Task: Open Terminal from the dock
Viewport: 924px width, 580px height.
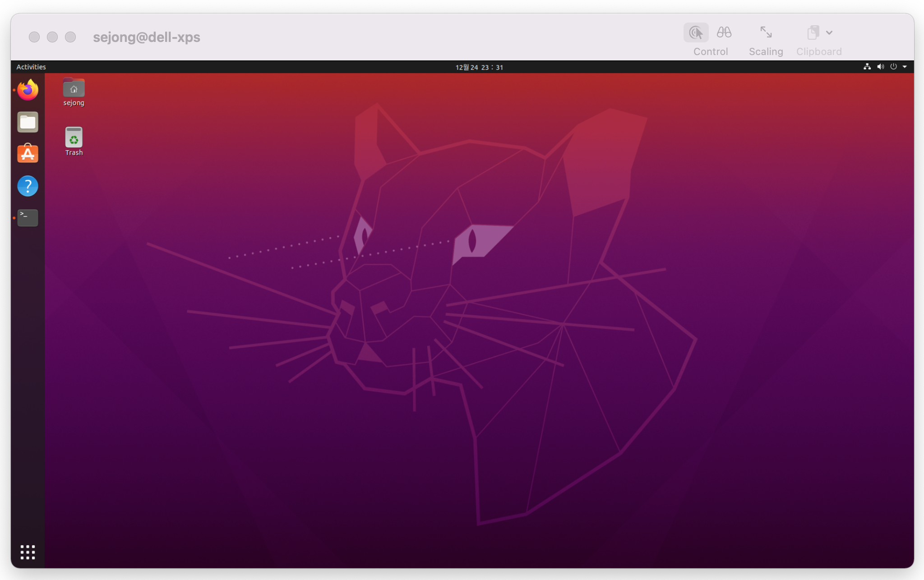Action: click(28, 218)
